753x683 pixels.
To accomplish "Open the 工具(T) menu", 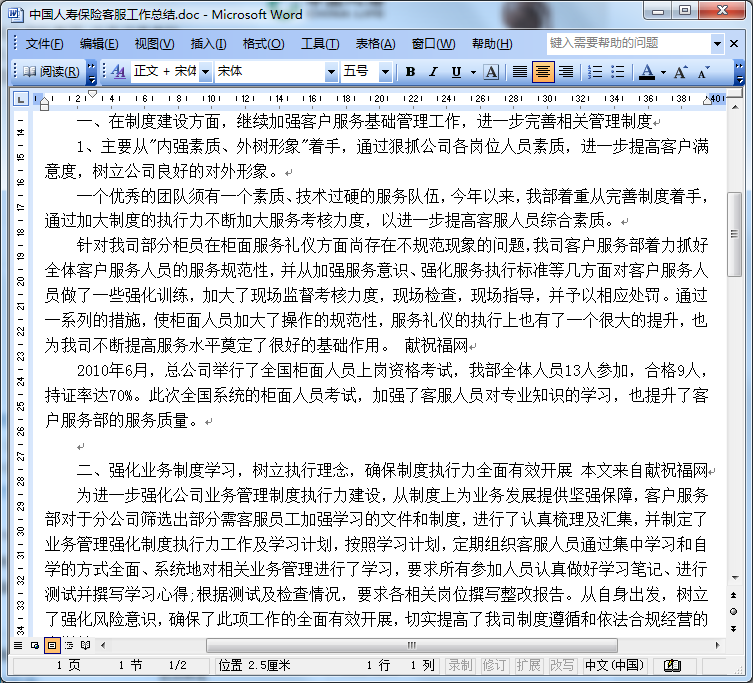I will (320, 44).
